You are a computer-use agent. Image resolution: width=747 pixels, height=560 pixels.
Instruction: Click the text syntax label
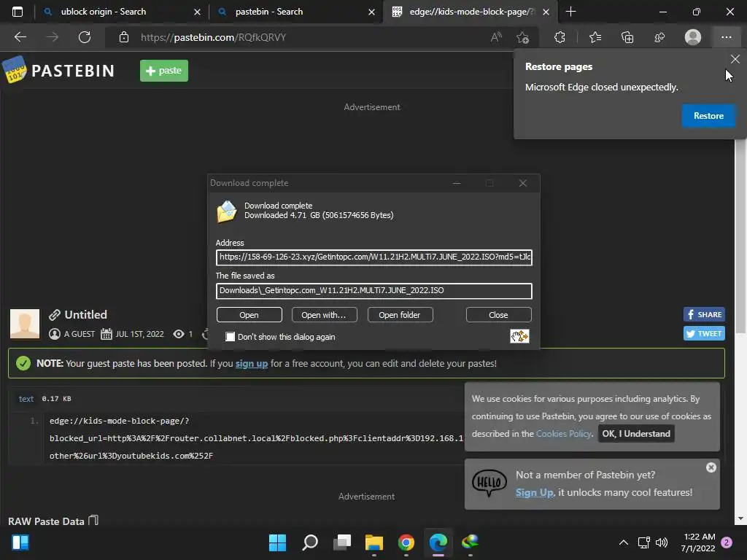point(26,399)
